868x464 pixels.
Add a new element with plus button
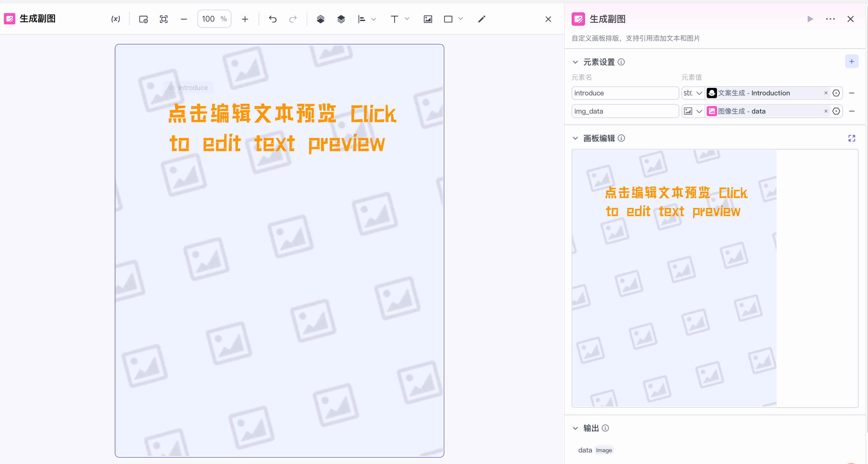[852, 61]
